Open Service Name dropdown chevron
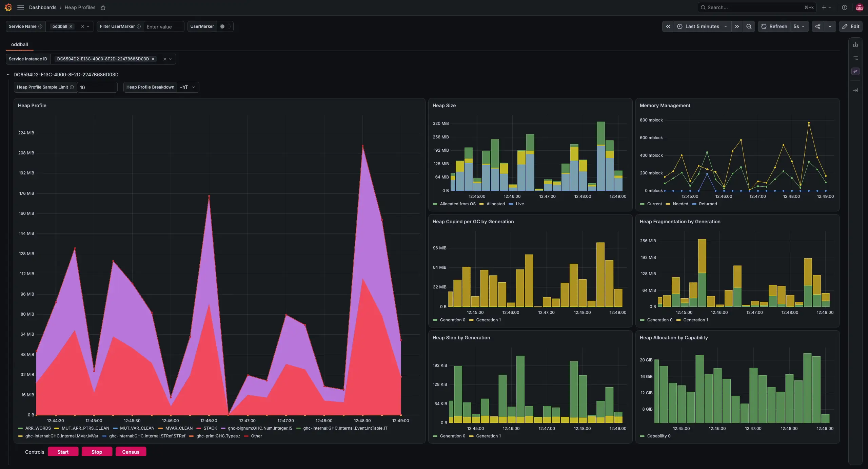This screenshot has height=469, width=868. (88, 26)
